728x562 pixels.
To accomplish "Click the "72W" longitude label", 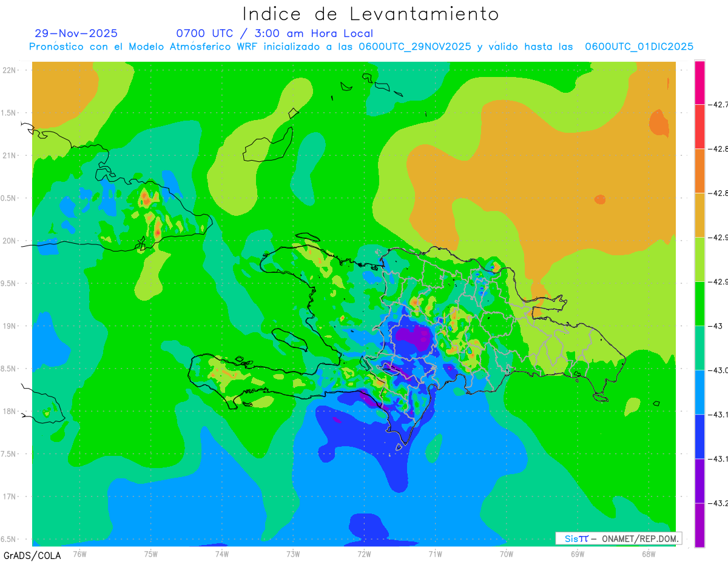I will 364,554.
